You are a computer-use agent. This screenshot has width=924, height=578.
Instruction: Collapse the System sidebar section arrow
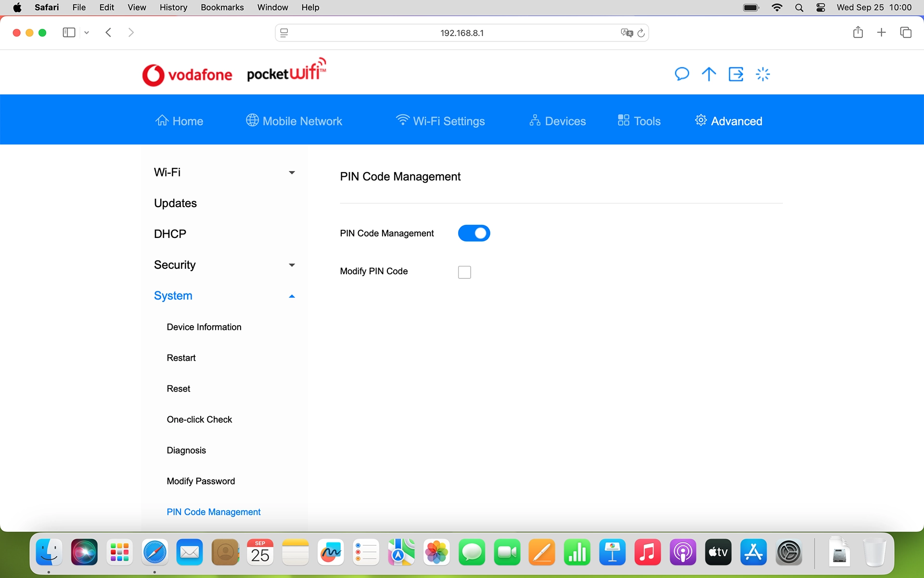coord(292,296)
